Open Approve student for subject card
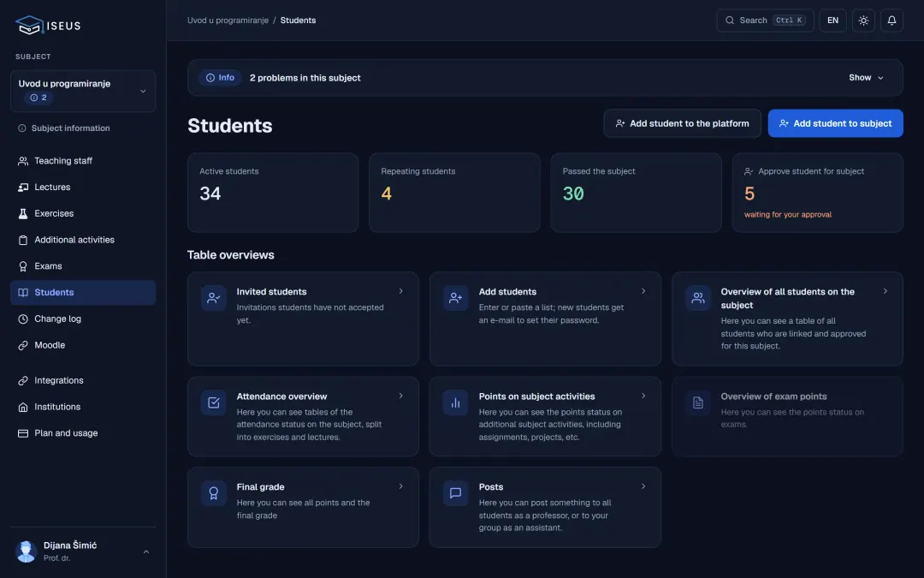Screen dimensions: 924x578 pos(817,193)
